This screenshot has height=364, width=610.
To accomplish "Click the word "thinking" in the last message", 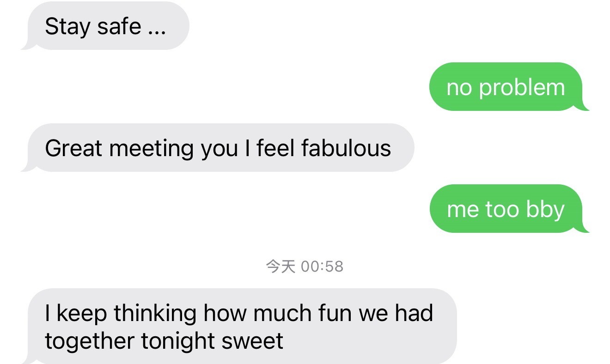I will pyautogui.click(x=155, y=314).
